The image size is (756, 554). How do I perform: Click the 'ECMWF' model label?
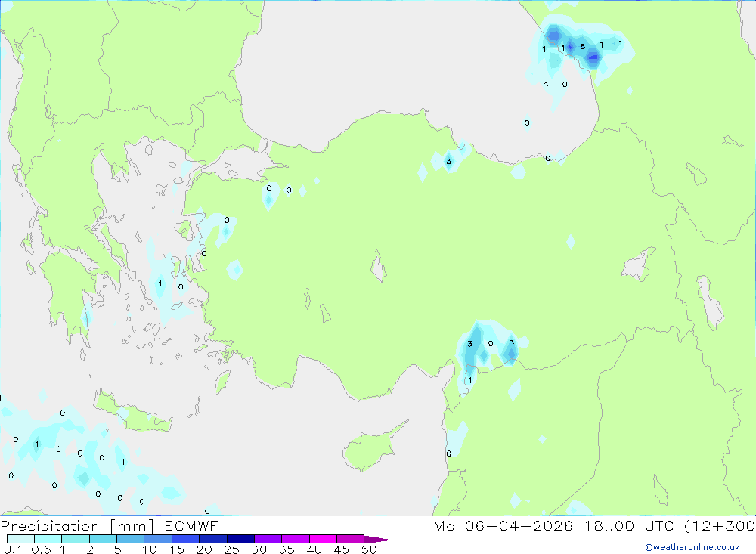pyautogui.click(x=191, y=525)
